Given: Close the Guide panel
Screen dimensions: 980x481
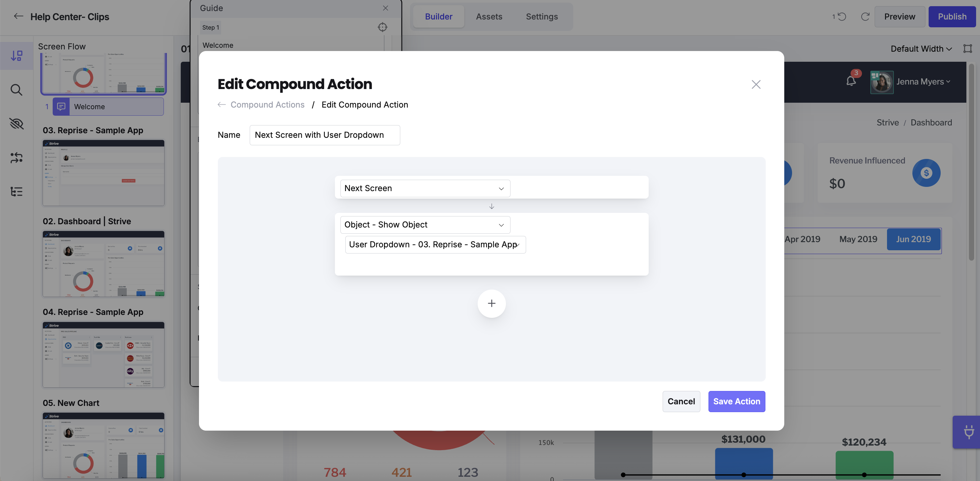Looking at the screenshot, I should tap(385, 8).
